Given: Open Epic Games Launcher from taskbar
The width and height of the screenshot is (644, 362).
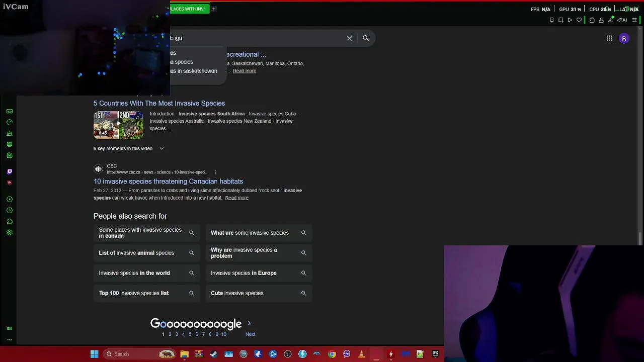Looking at the screenshot, I should [x=435, y=354].
